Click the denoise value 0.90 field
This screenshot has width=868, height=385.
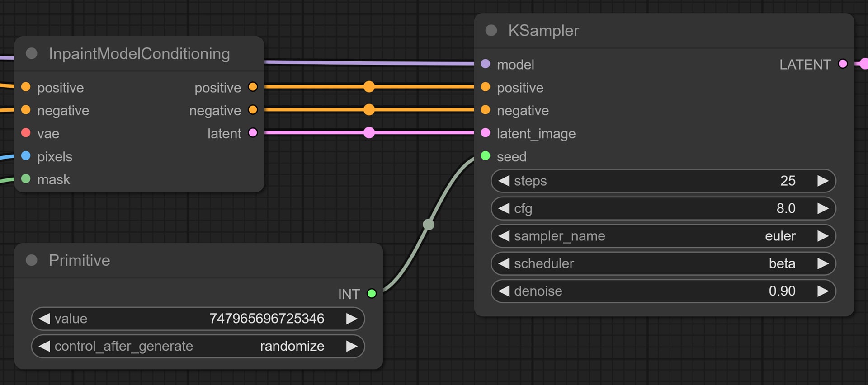(x=663, y=291)
